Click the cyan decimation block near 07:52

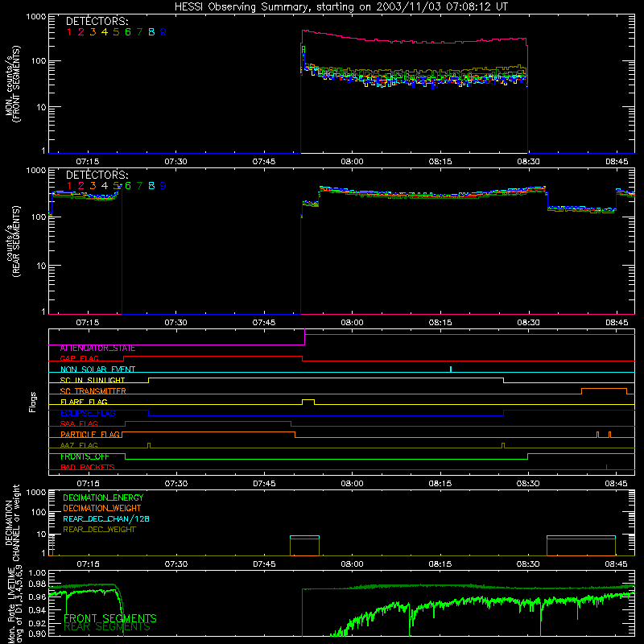point(304,536)
